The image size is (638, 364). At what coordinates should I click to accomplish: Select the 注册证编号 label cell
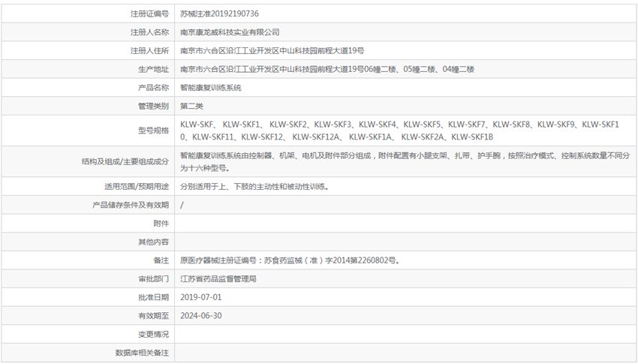click(x=149, y=14)
